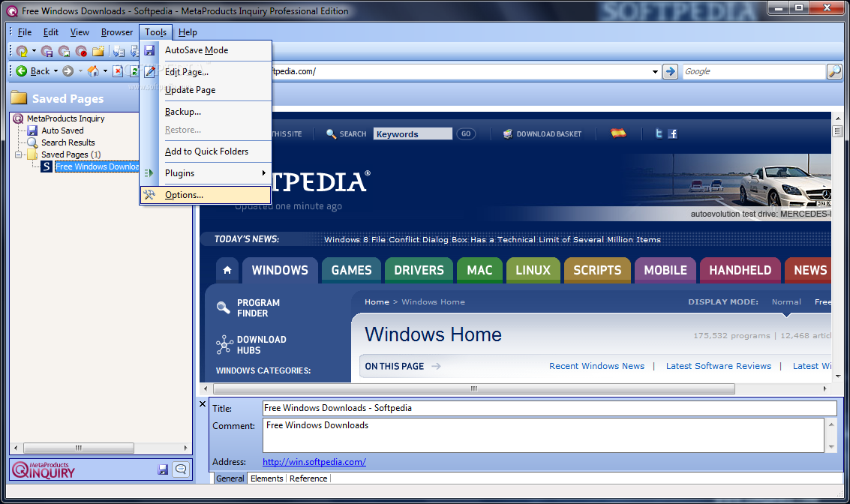This screenshot has width=850, height=504.
Task: Select Free Windows Downloads saved page item
Action: click(x=97, y=166)
